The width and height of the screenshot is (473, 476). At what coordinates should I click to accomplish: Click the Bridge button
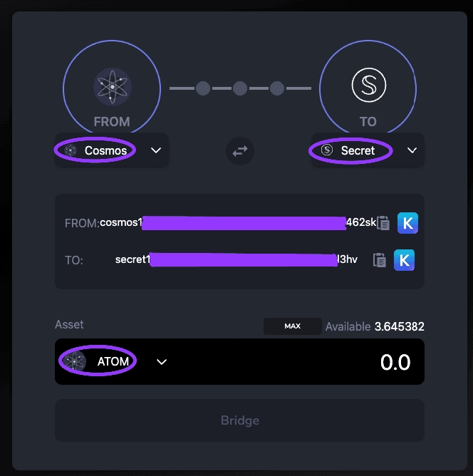point(239,420)
